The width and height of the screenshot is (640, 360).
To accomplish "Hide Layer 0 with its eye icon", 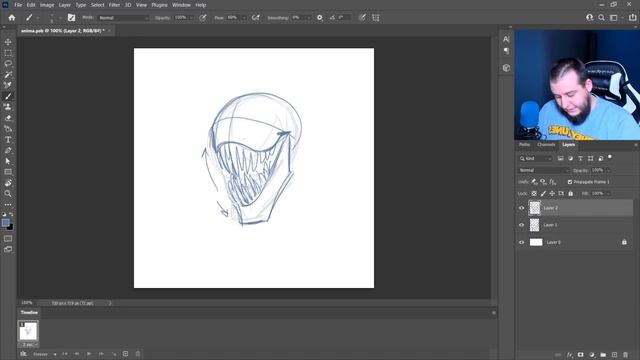I will 521,242.
